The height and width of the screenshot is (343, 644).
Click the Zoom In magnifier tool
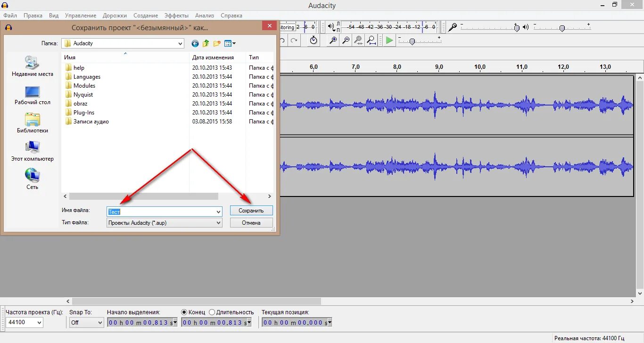(333, 41)
